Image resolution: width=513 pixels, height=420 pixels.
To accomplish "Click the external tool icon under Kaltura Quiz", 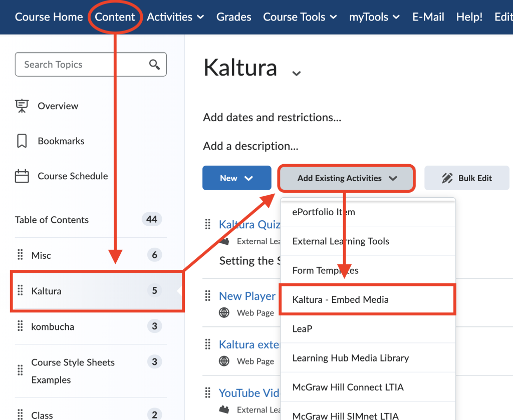I will 224,242.
